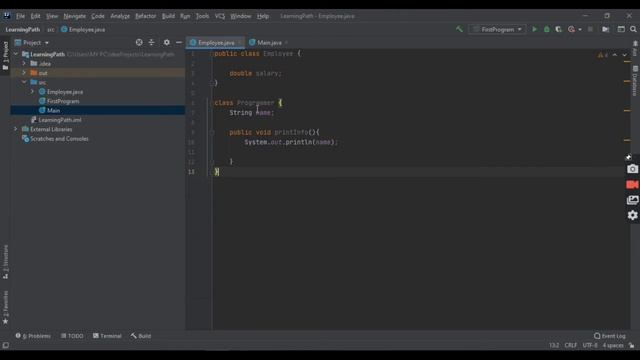The image size is (640, 360).
Task: Click the Collapse All icon in Project panel
Action: click(151, 42)
